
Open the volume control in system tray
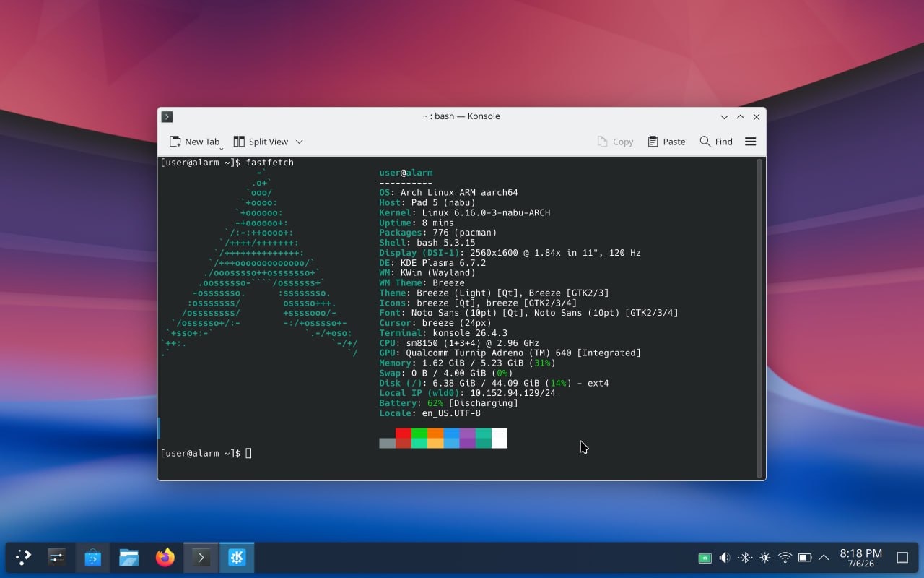point(725,558)
